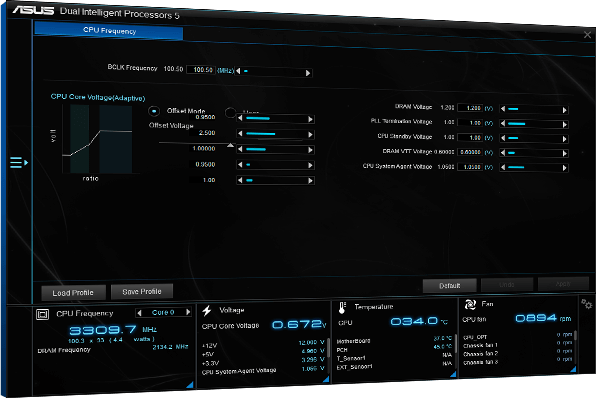This screenshot has width=596, height=398.
Task: Click the Temperature thermometer icon
Action: tap(342, 308)
